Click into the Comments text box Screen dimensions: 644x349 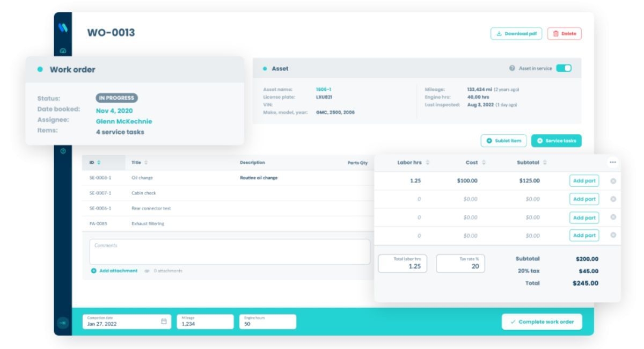coord(230,252)
